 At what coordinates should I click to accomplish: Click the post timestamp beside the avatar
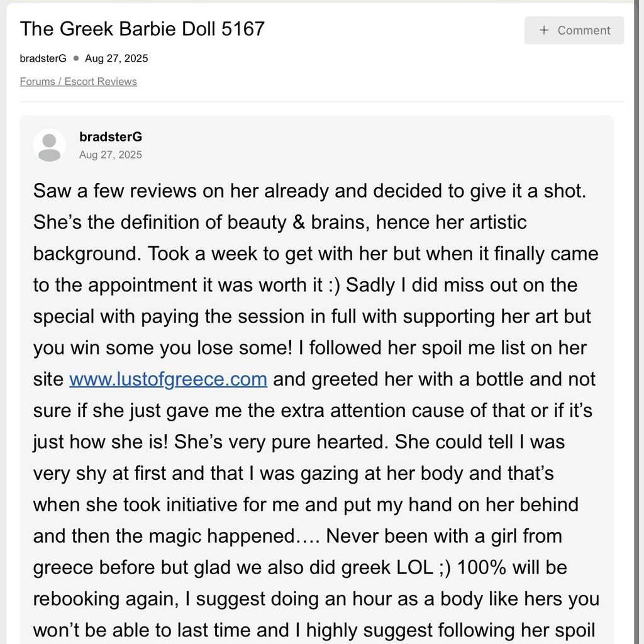(111, 155)
